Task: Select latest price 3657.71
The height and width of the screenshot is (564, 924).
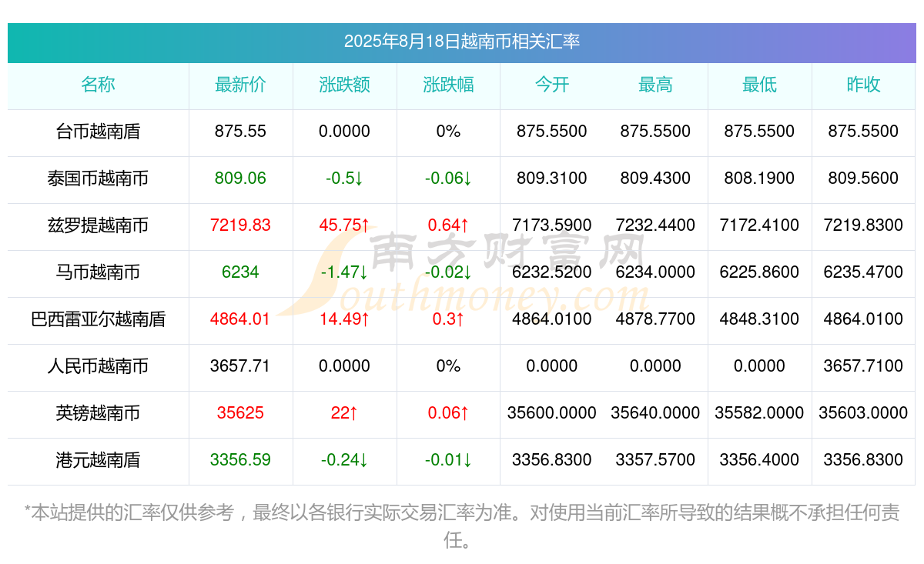Action: tap(240, 366)
